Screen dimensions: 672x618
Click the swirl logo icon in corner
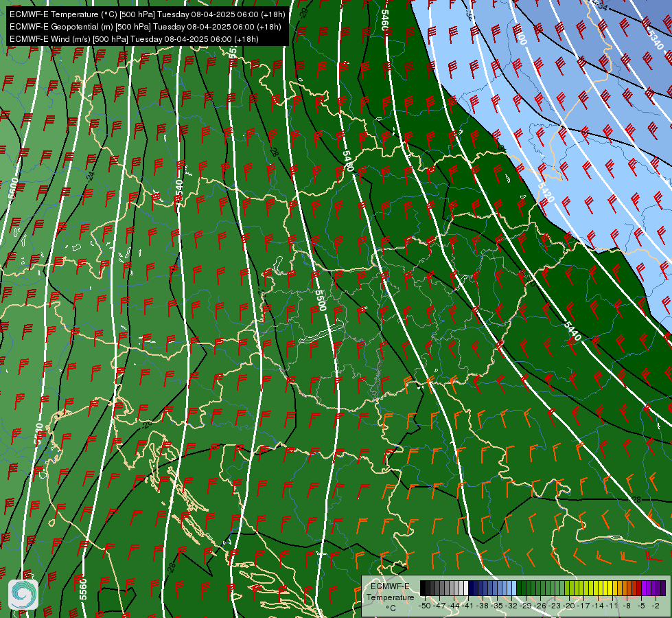23,594
